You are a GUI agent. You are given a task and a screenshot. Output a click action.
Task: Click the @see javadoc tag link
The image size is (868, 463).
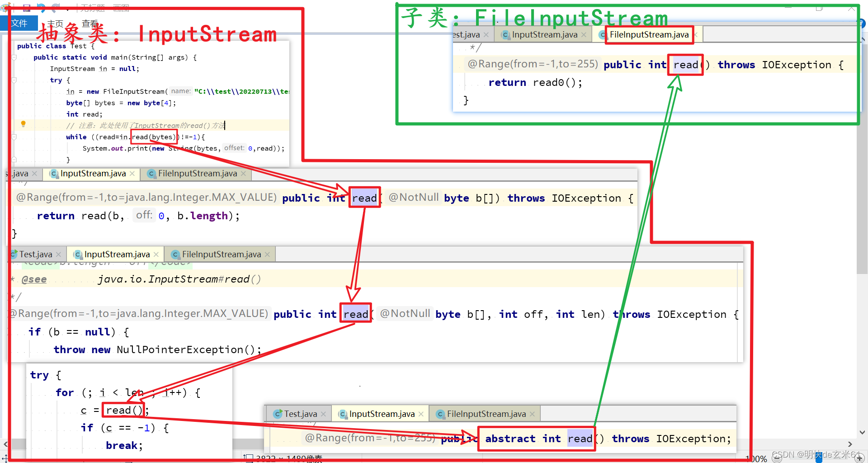(x=34, y=279)
